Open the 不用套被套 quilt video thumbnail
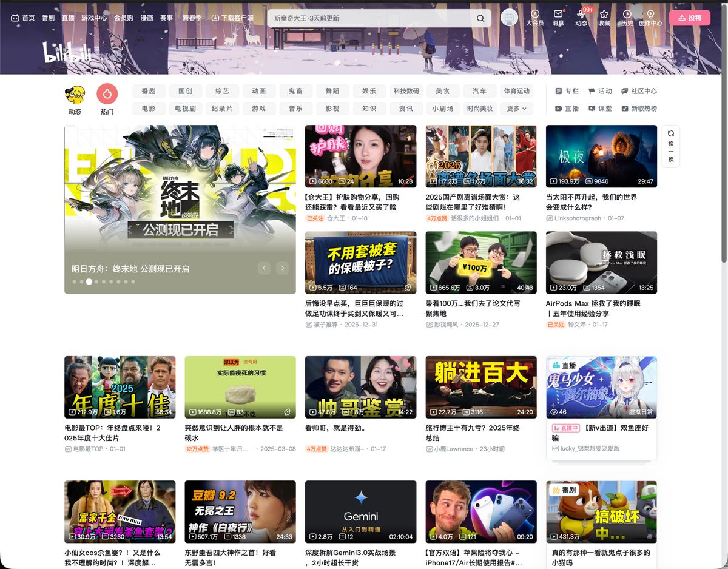Image resolution: width=728 pixels, height=569 pixels. point(360,263)
